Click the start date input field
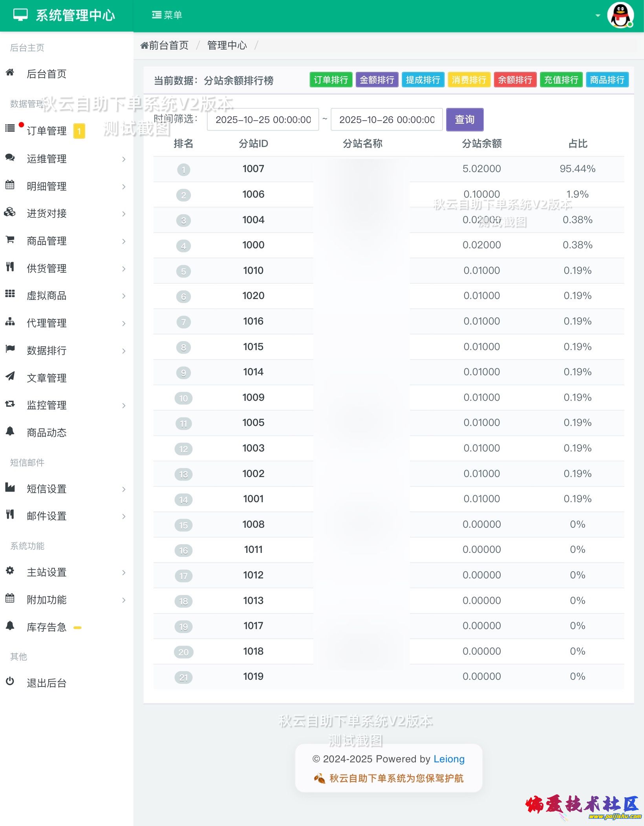Image resolution: width=644 pixels, height=826 pixels. [x=263, y=119]
